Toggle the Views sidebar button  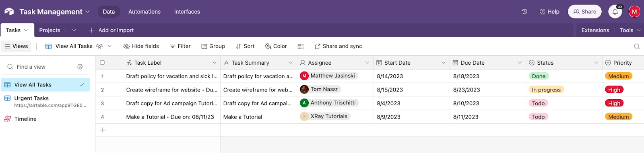(x=16, y=46)
